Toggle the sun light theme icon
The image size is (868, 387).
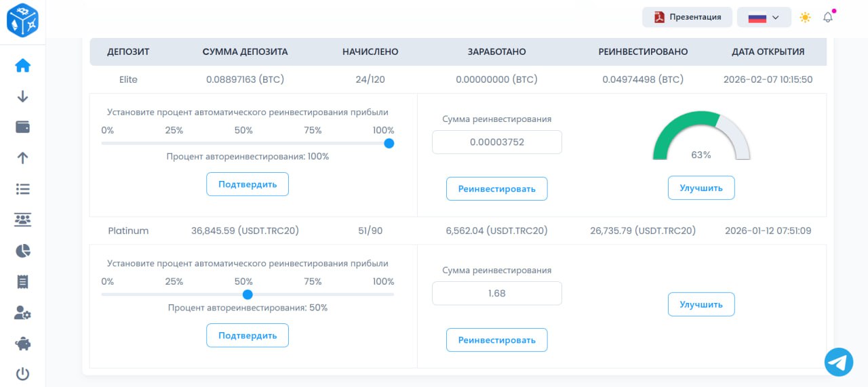(805, 18)
